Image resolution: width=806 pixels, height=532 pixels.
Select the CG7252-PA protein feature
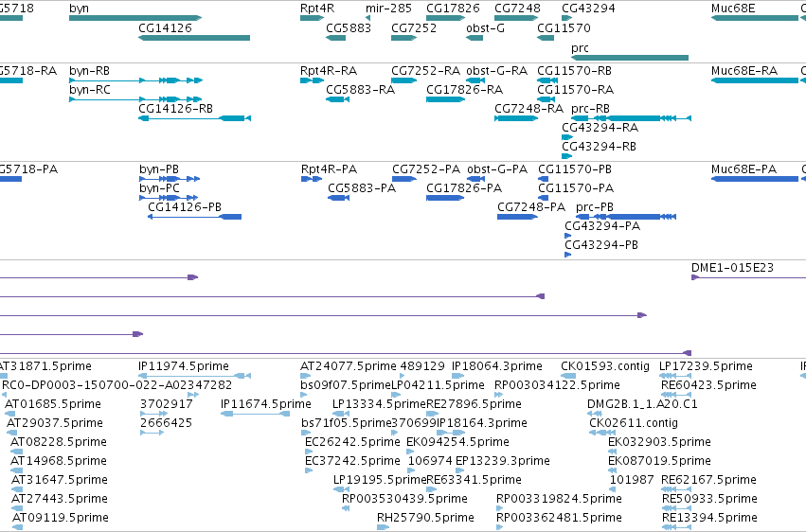[404, 179]
